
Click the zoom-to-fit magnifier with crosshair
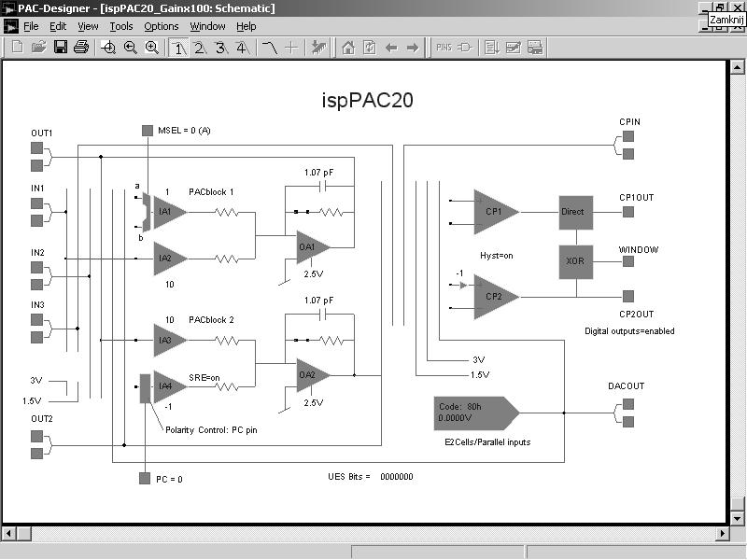(108, 48)
